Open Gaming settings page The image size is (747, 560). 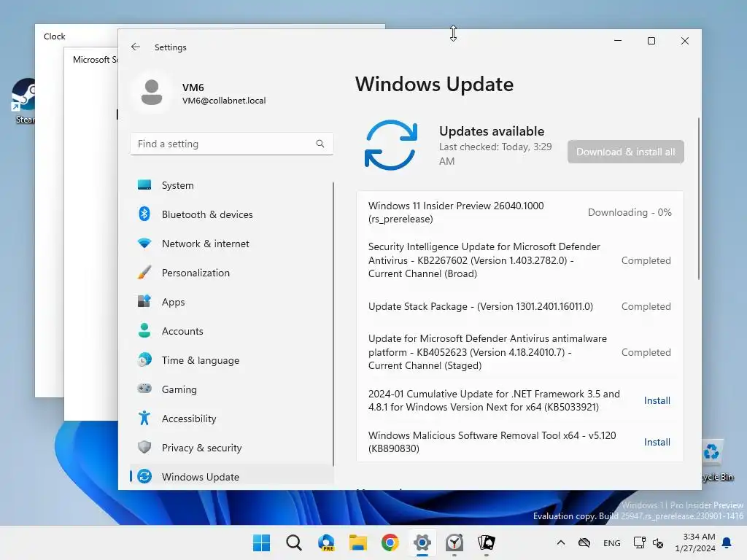pos(231,389)
